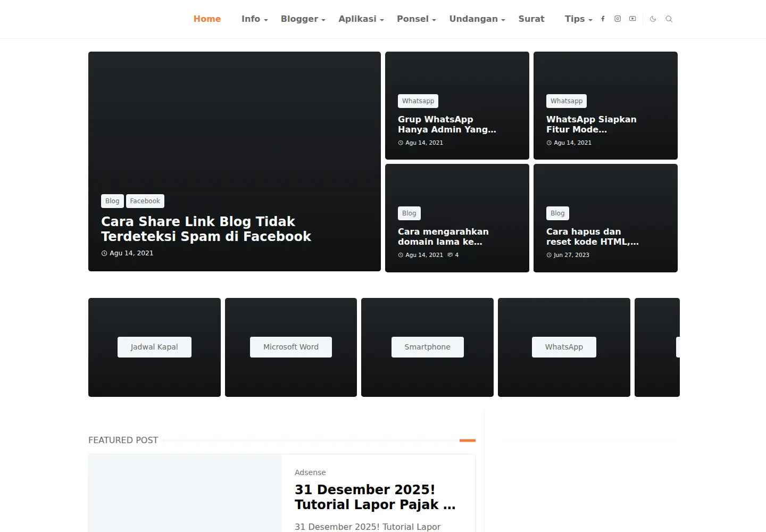Click the Adsense label on featured post

click(x=310, y=472)
